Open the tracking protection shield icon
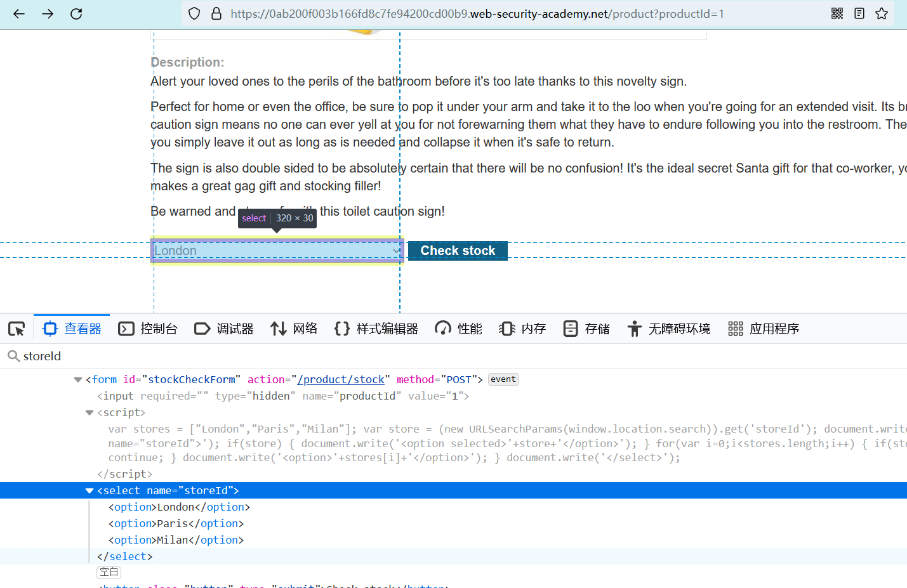Image resolution: width=907 pixels, height=588 pixels. [195, 14]
